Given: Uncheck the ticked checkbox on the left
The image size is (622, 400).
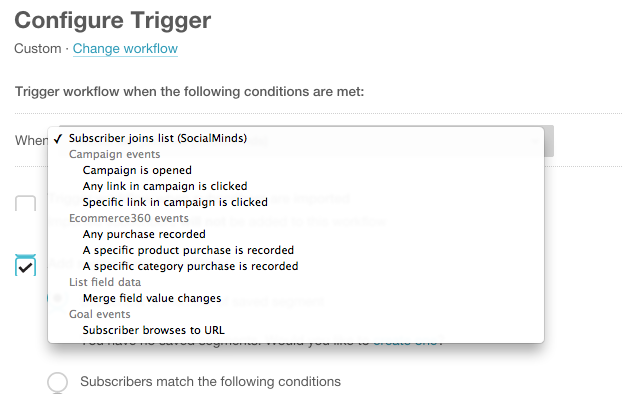Looking at the screenshot, I should click(26, 265).
